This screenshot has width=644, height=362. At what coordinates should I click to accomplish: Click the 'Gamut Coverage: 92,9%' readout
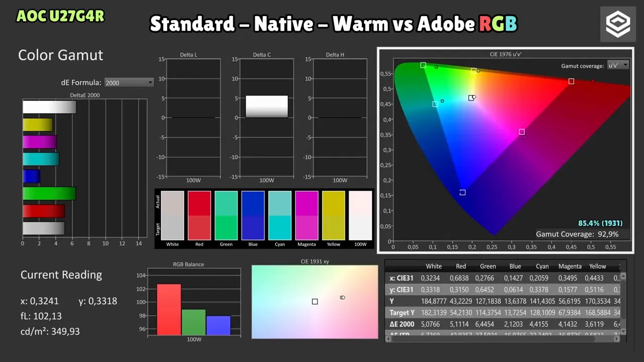[x=577, y=234]
